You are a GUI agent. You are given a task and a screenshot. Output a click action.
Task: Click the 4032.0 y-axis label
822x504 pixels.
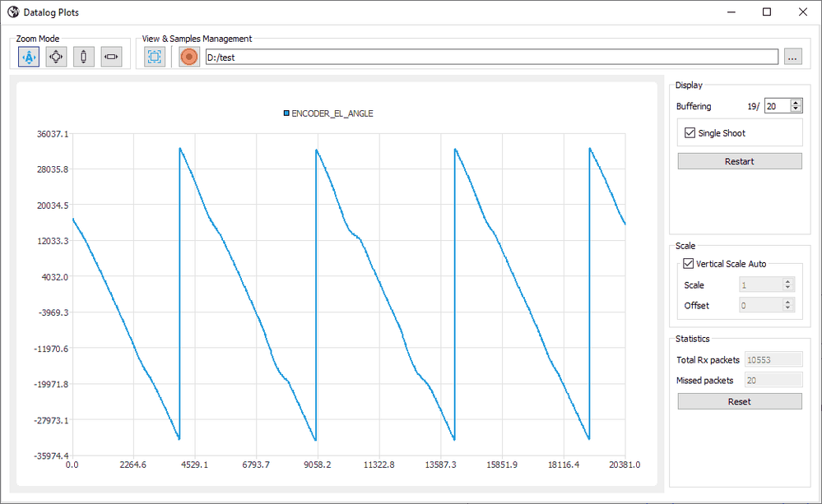coord(55,276)
